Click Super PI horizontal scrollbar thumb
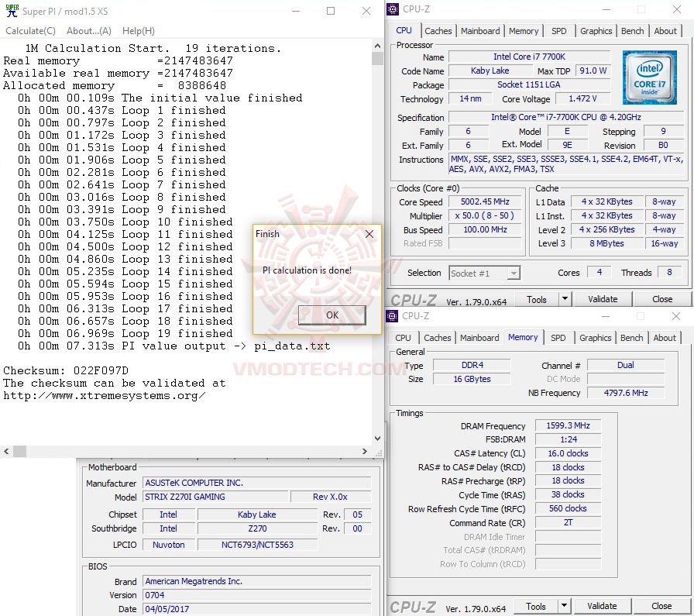The width and height of the screenshot is (694, 616). tap(19, 451)
